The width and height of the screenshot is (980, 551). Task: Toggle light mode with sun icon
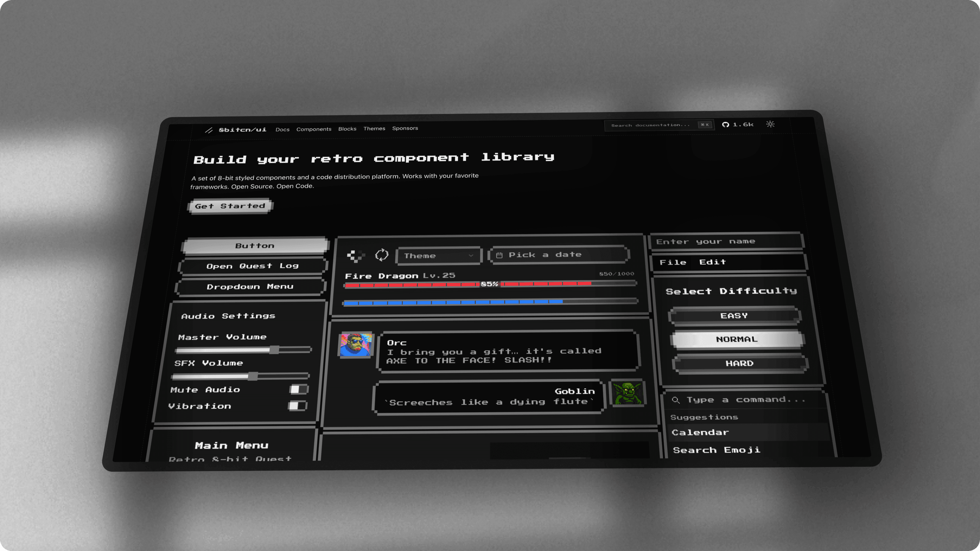pos(770,124)
